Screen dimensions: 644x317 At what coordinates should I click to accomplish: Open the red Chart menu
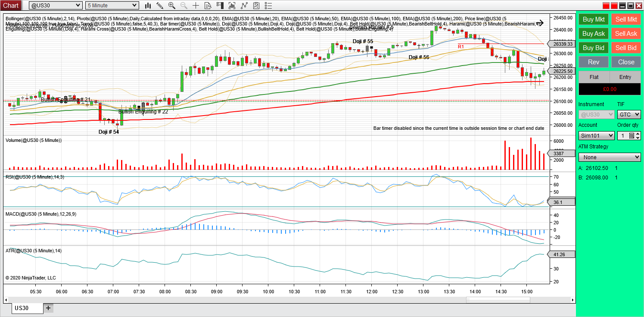[11, 5]
